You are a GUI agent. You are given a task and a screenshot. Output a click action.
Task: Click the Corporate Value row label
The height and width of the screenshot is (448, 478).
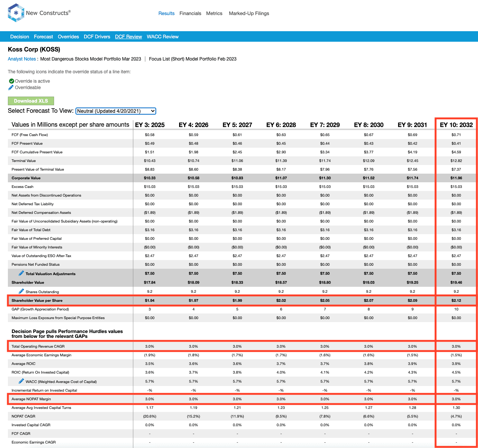click(26, 178)
